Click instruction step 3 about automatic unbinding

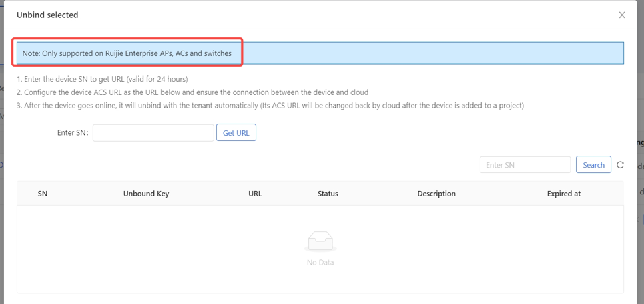pyautogui.click(x=270, y=106)
